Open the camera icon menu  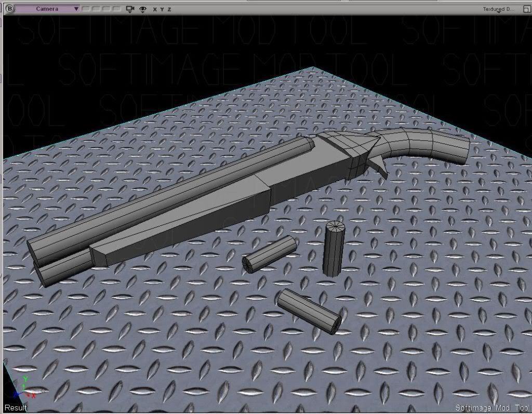click(x=130, y=9)
